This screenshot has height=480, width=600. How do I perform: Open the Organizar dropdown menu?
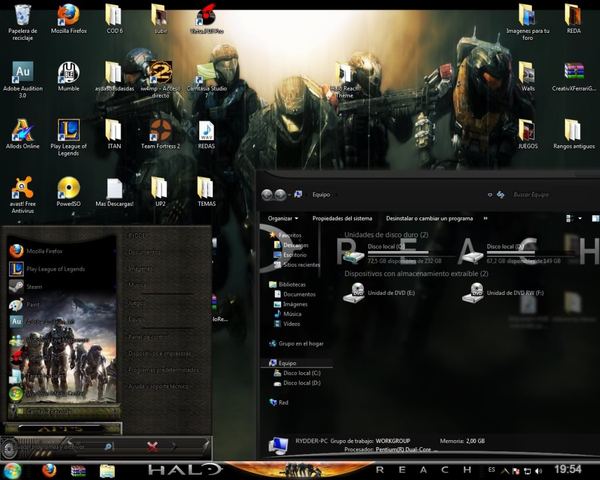pyautogui.click(x=283, y=219)
